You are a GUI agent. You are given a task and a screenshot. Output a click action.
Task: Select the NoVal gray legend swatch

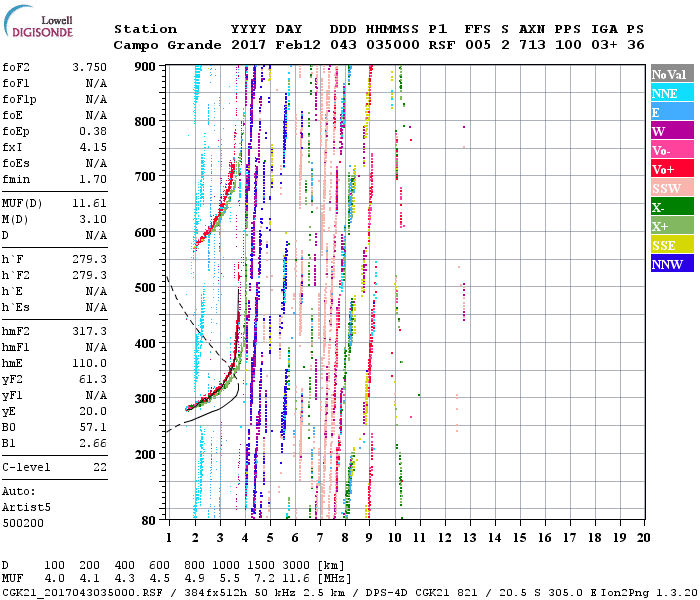[x=671, y=74]
